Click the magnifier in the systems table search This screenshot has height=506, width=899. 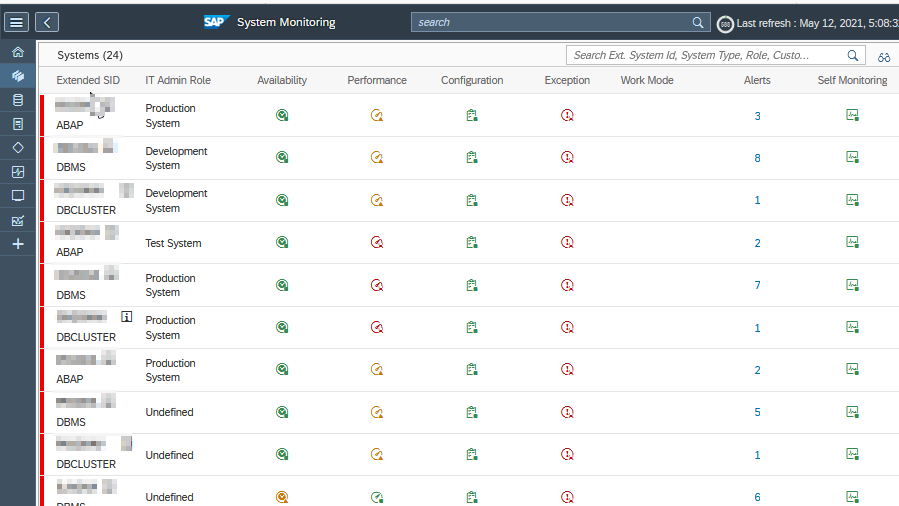(x=853, y=56)
